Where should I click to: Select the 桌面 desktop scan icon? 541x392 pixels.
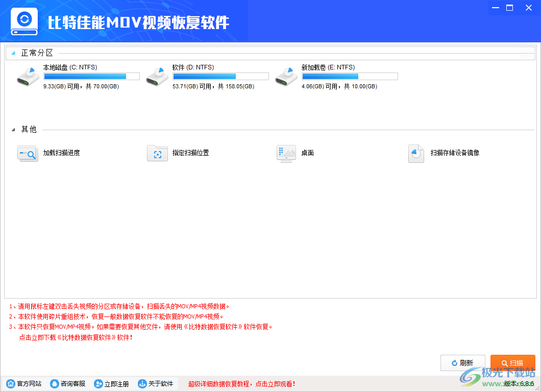pyautogui.click(x=286, y=154)
